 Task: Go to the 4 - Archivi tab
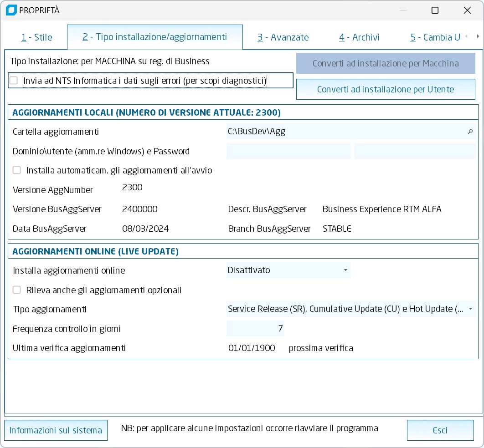(x=359, y=37)
